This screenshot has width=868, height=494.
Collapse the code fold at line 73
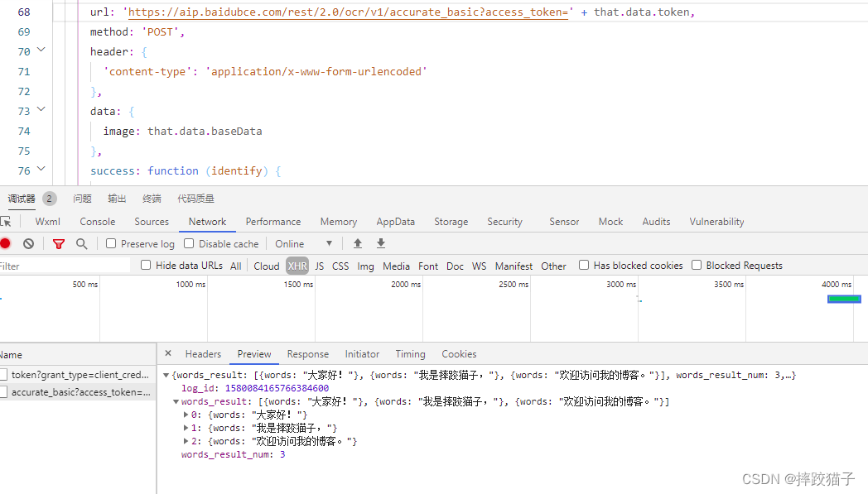(41, 109)
